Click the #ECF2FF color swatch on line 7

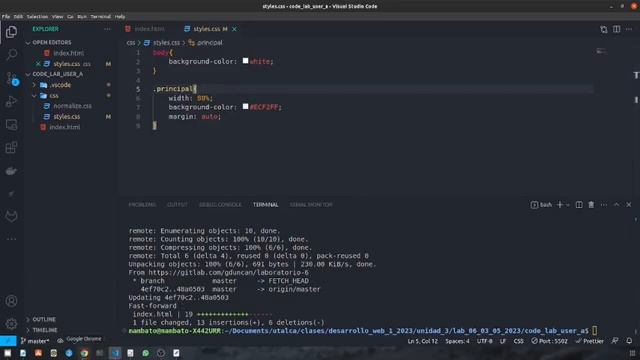pos(245,107)
